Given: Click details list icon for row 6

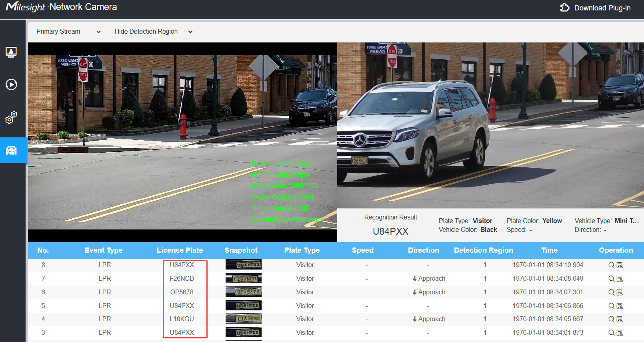Looking at the screenshot, I should point(620,292).
